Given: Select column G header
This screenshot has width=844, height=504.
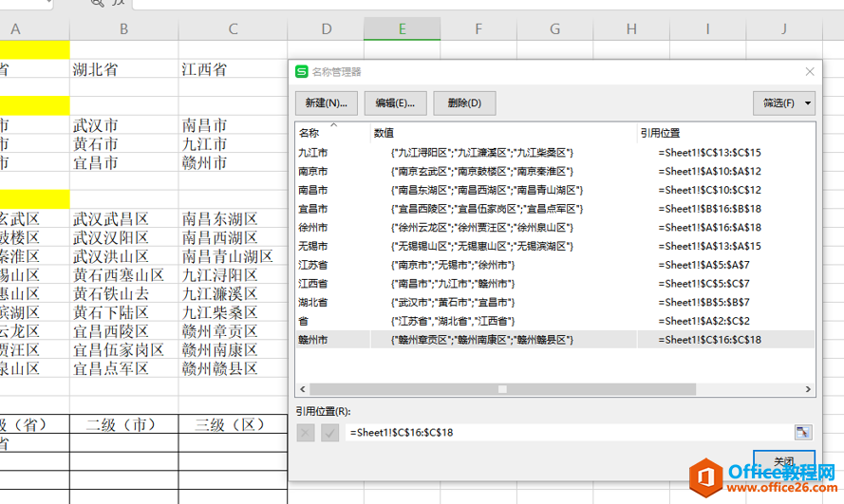Looking at the screenshot, I should (555, 28).
